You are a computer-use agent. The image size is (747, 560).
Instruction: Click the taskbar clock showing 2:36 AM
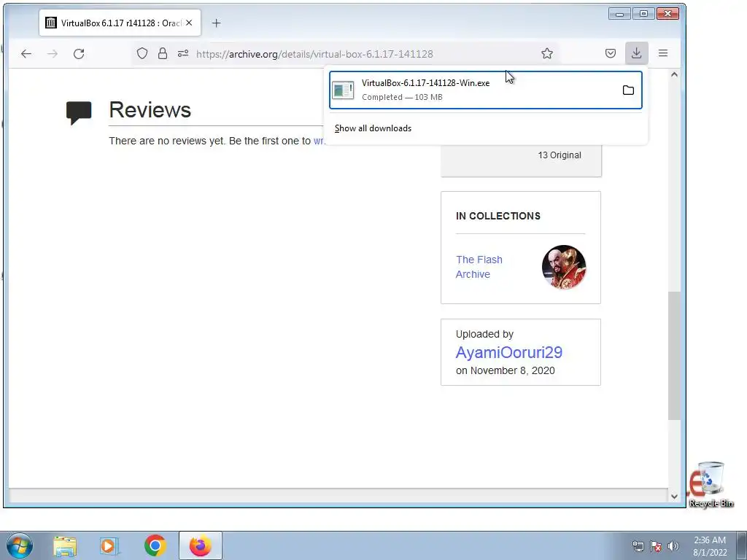tap(710, 546)
